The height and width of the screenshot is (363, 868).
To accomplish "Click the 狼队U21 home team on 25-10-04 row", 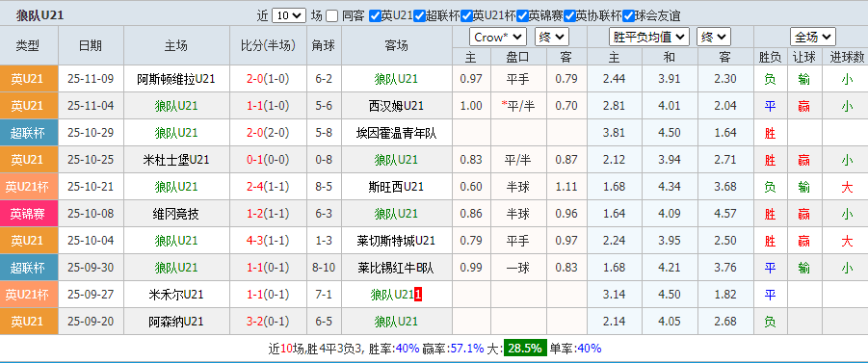I will tap(176, 241).
